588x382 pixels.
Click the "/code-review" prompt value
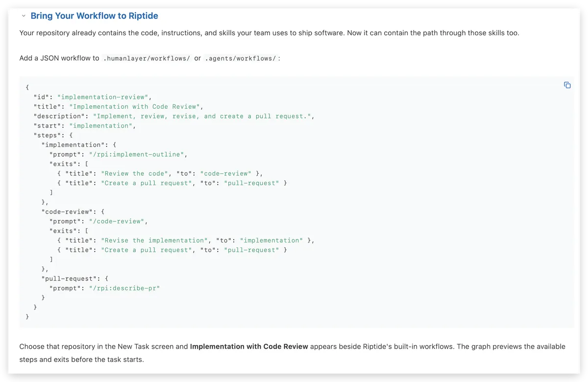pos(117,221)
